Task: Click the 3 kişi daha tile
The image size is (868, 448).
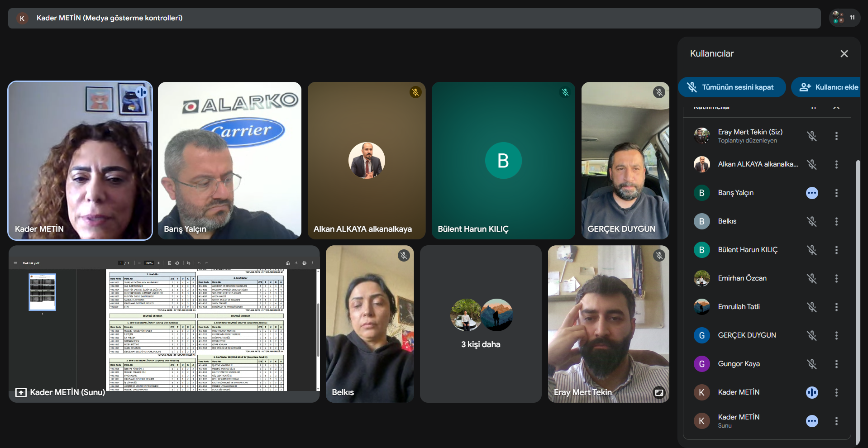Action: tap(481, 324)
